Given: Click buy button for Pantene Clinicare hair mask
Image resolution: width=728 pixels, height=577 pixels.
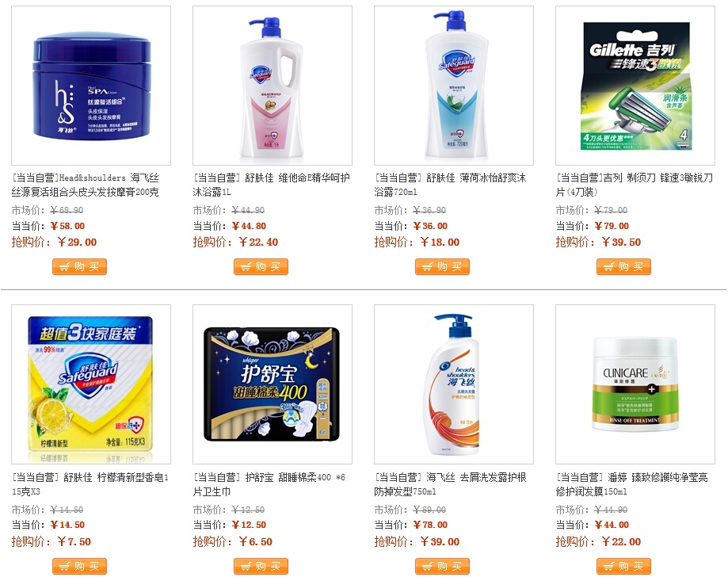Looking at the screenshot, I should [623, 567].
